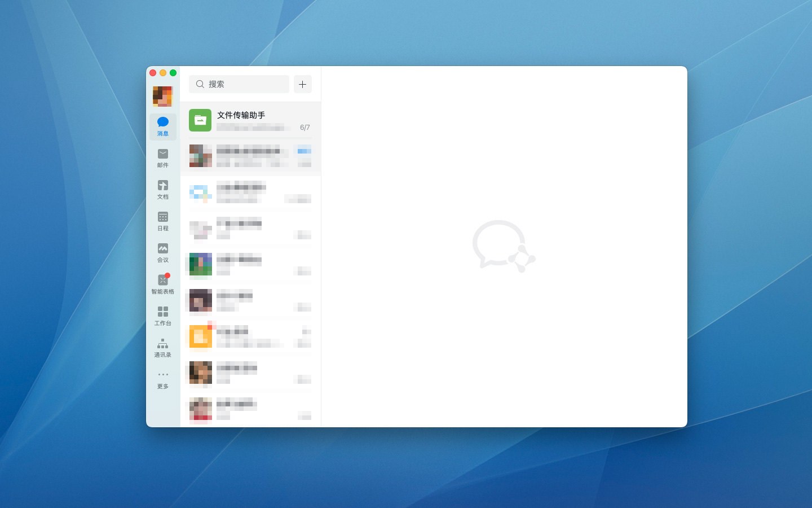Show more options via 更多 icon
This screenshot has width=812, height=508.
tap(163, 379)
